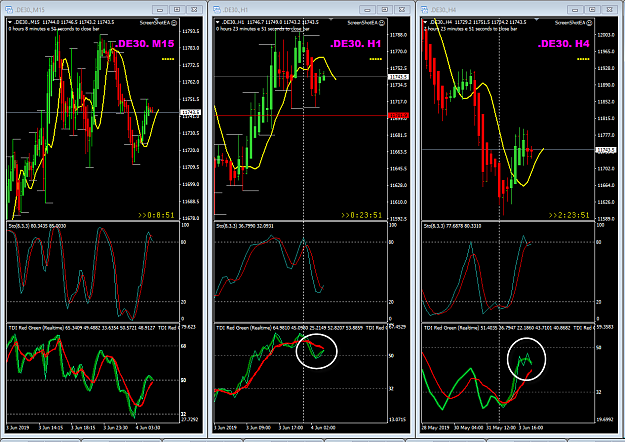Click the '4 Jun 02:00' time label on H1 axis
Screen dimensions: 625x442
323,428
